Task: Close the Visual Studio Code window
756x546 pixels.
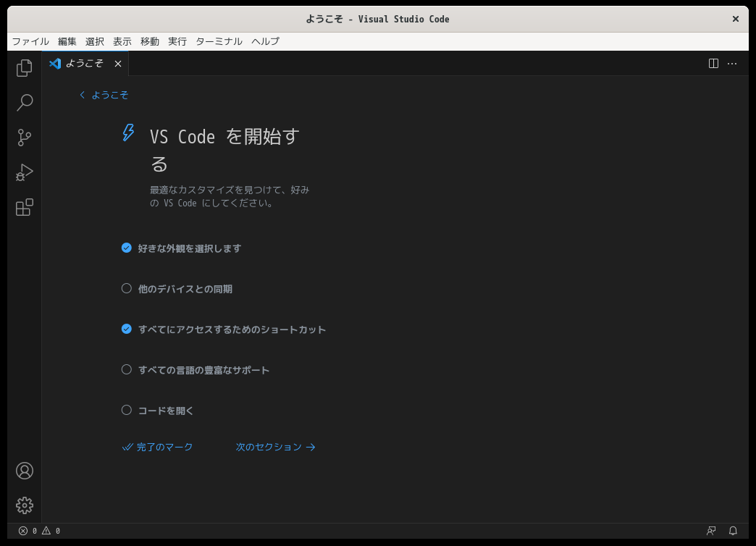Action: pyautogui.click(x=736, y=19)
